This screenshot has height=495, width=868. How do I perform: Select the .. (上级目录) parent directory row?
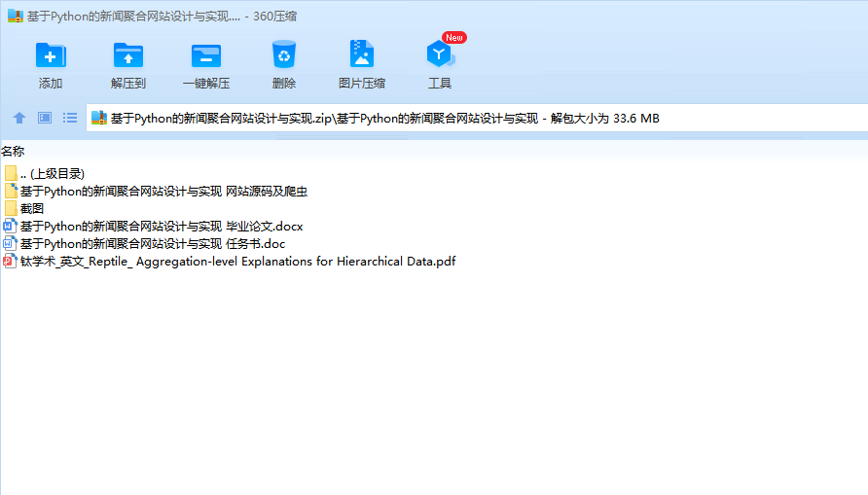click(45, 174)
